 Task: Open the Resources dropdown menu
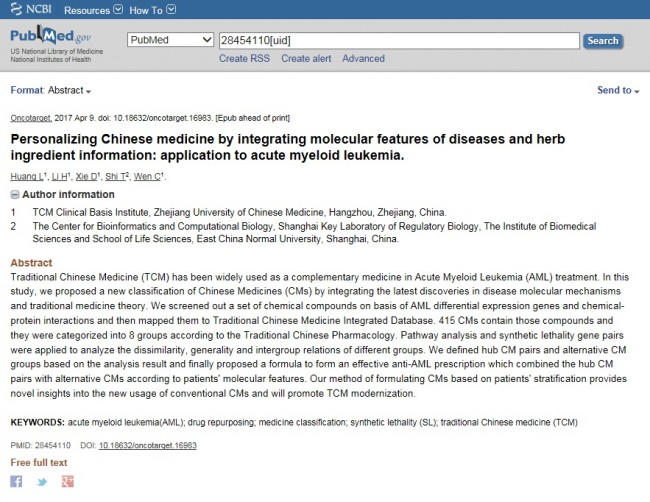(93, 10)
